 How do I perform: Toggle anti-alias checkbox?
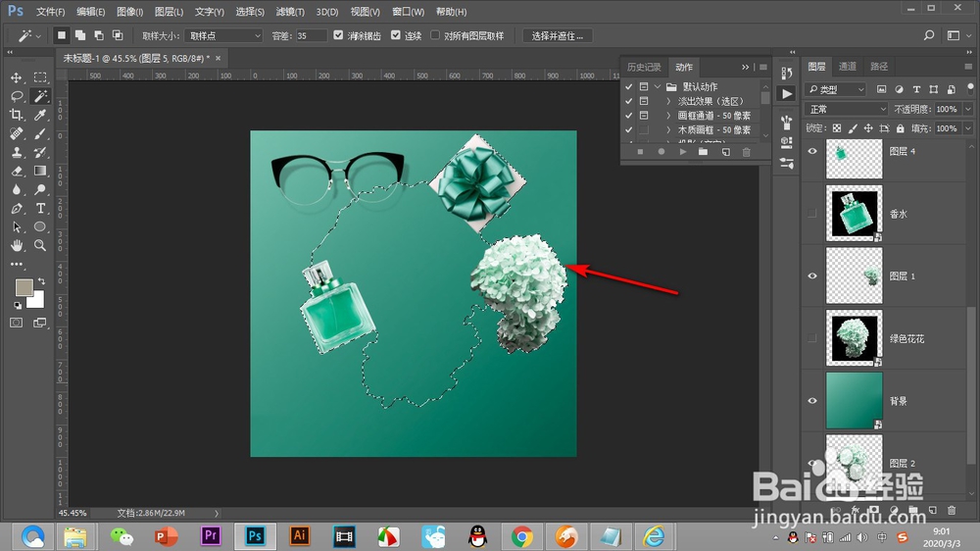click(x=338, y=35)
